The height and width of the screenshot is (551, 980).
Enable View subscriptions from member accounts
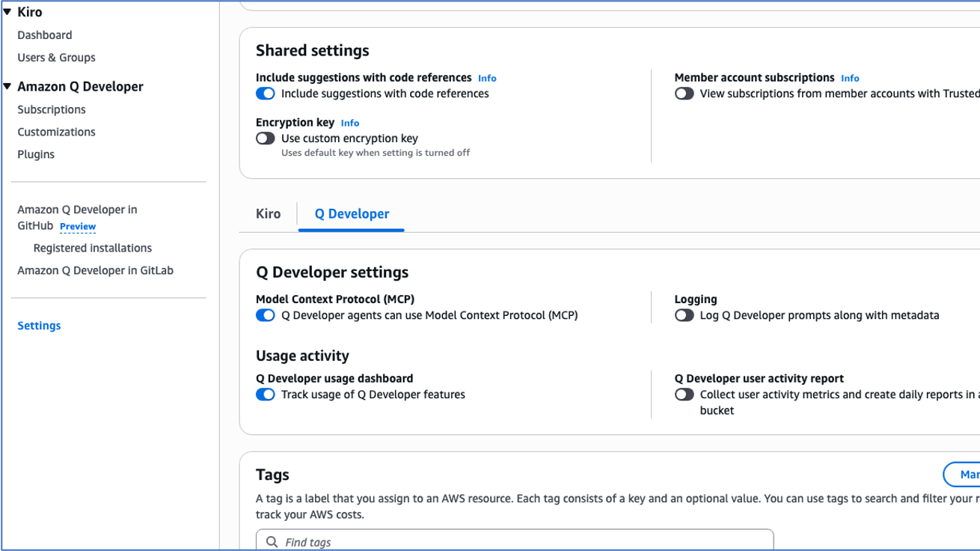(x=684, y=94)
